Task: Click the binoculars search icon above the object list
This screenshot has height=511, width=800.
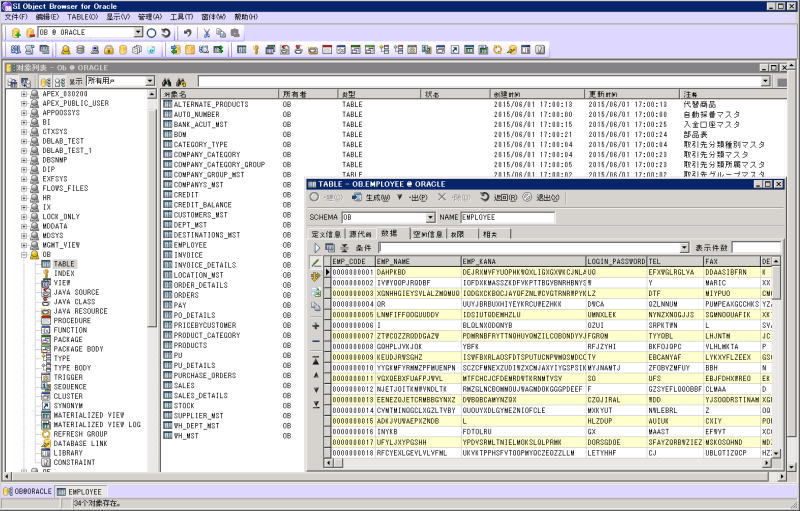Action: [x=166, y=81]
